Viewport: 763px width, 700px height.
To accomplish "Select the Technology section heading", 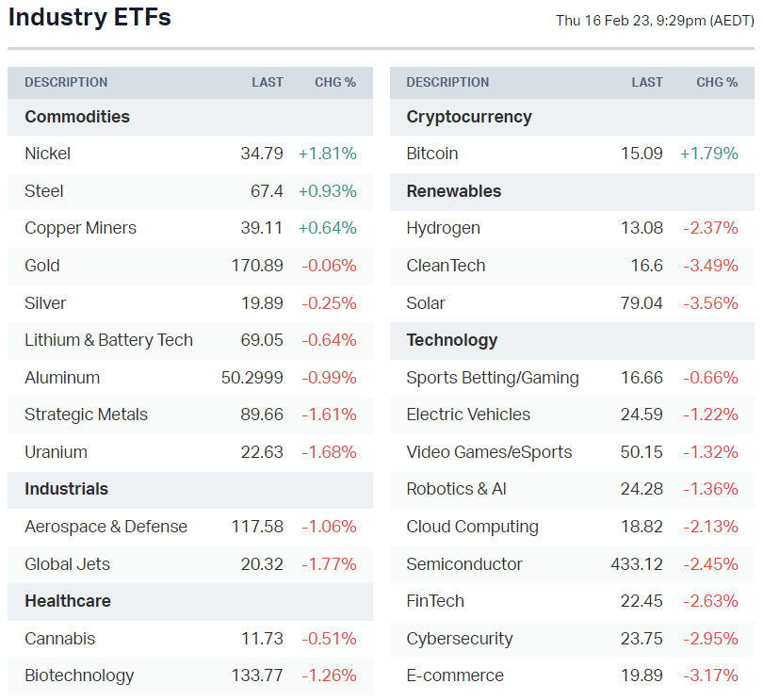I will click(x=452, y=340).
